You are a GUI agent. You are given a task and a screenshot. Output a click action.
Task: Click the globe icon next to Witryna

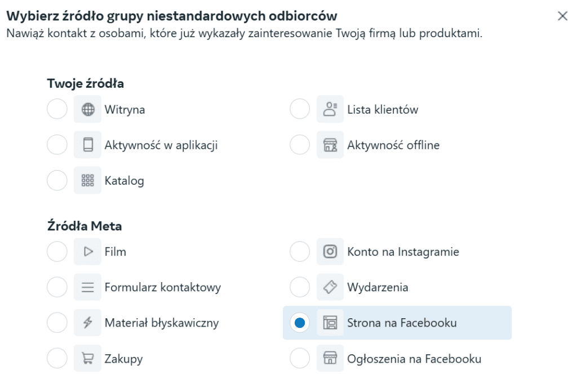pyautogui.click(x=87, y=109)
